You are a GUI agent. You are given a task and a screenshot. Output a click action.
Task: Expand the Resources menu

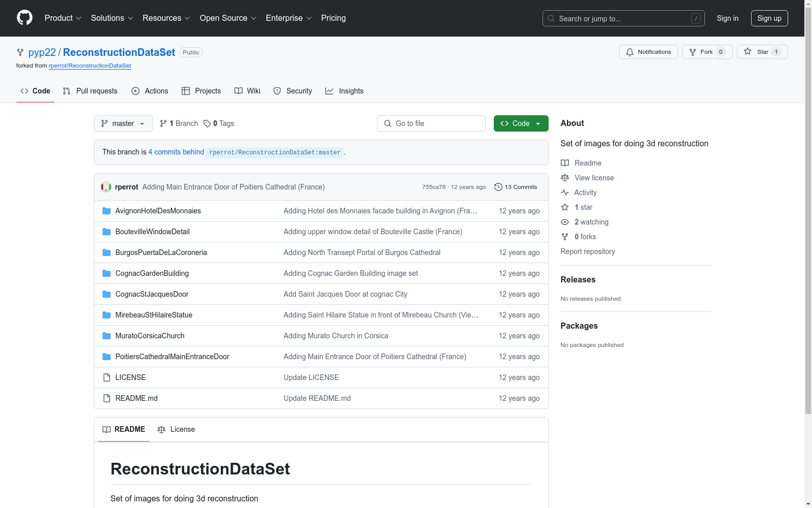(x=166, y=18)
